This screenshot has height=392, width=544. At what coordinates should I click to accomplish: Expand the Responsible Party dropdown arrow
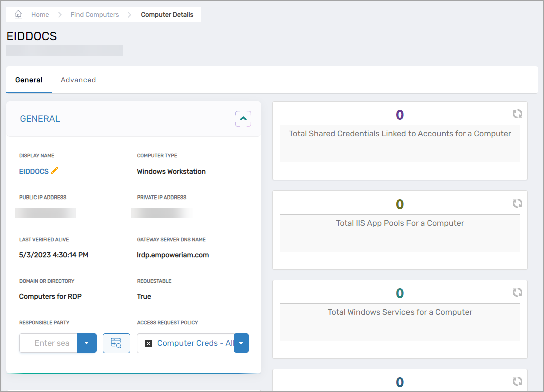(87, 343)
